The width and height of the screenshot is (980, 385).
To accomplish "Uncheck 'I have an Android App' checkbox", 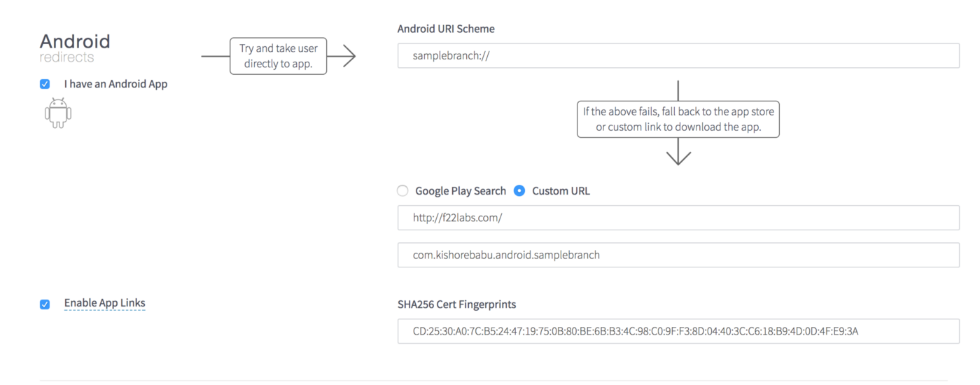I will (45, 84).
